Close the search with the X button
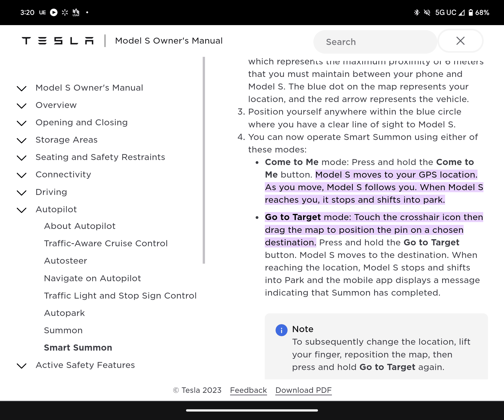The width and height of the screenshot is (504, 420). pyautogui.click(x=460, y=41)
